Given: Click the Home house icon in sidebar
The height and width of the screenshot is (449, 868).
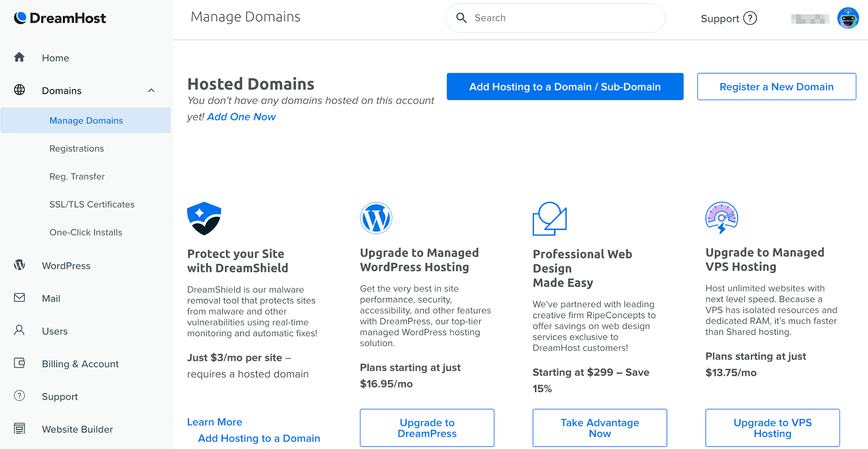Looking at the screenshot, I should coord(19,57).
